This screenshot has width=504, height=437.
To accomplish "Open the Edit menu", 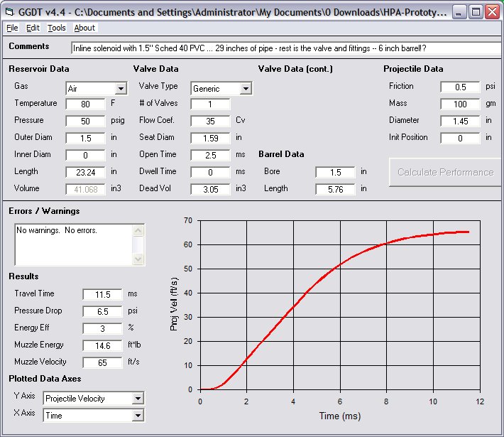I will click(x=33, y=28).
